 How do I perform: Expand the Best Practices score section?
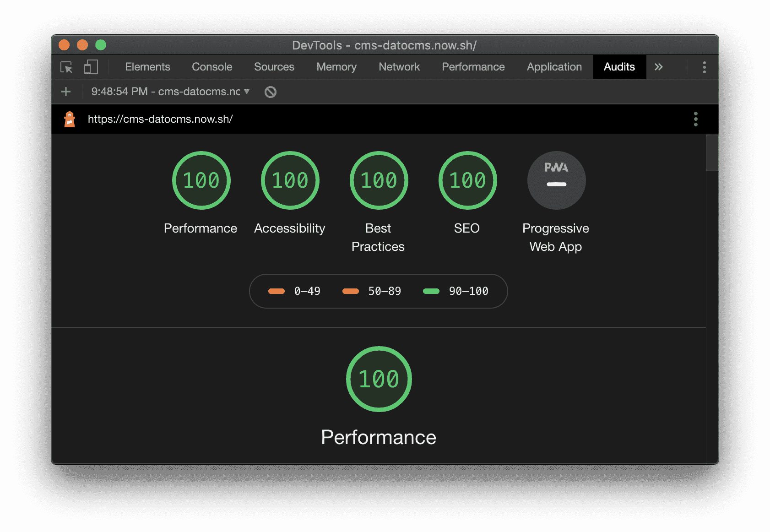[x=378, y=180]
